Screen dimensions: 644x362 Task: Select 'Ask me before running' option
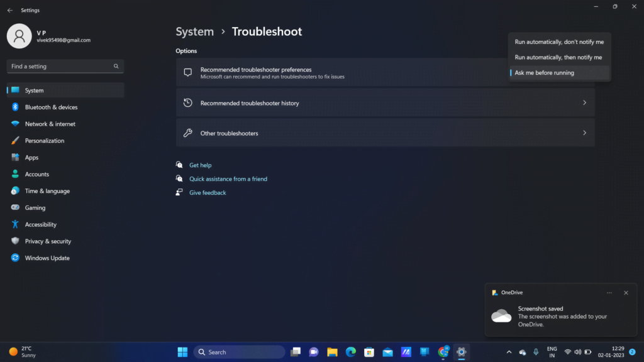pyautogui.click(x=559, y=73)
